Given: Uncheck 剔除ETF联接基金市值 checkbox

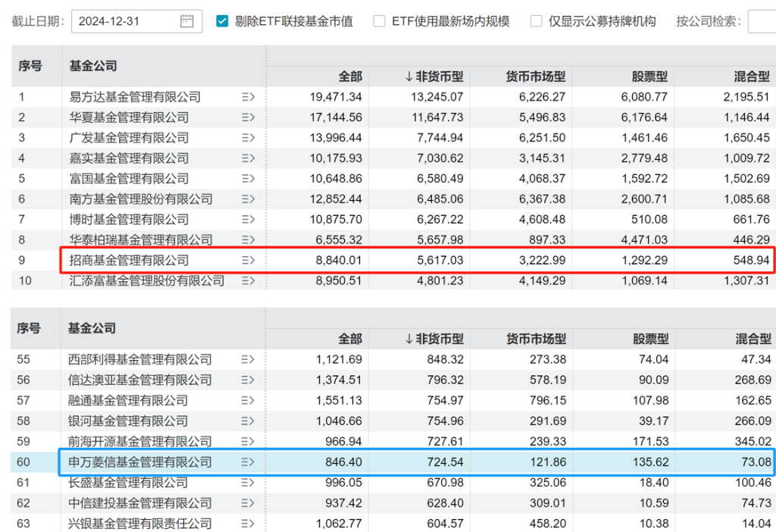Looking at the screenshot, I should click(x=222, y=21).
